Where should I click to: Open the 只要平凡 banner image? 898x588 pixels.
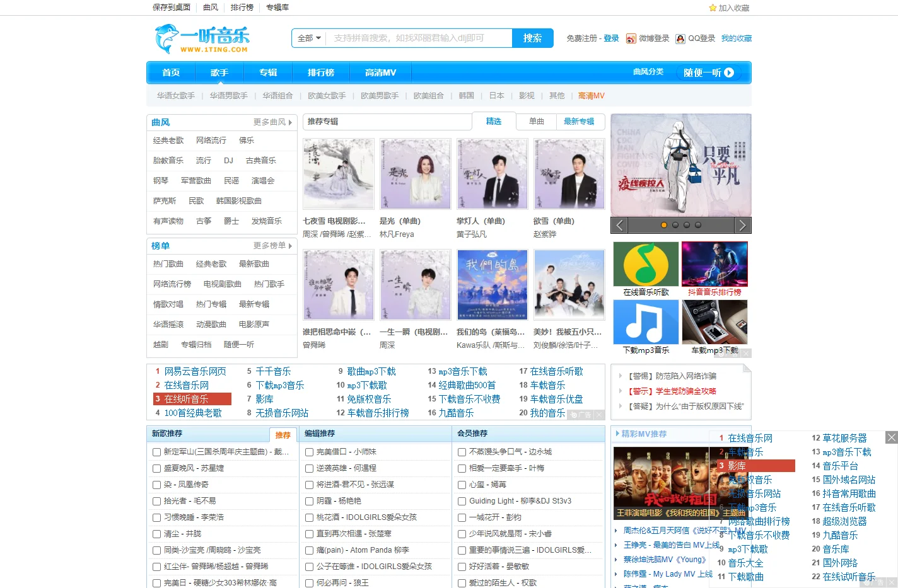click(681, 165)
